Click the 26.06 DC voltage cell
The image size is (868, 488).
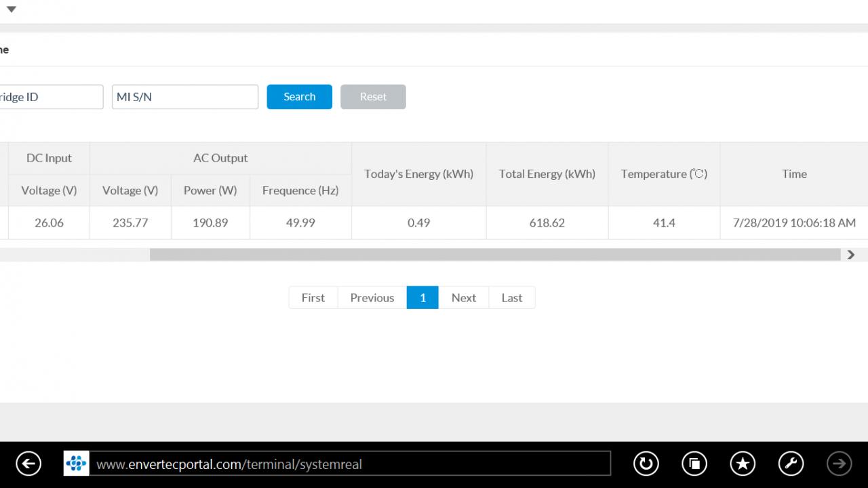click(49, 223)
